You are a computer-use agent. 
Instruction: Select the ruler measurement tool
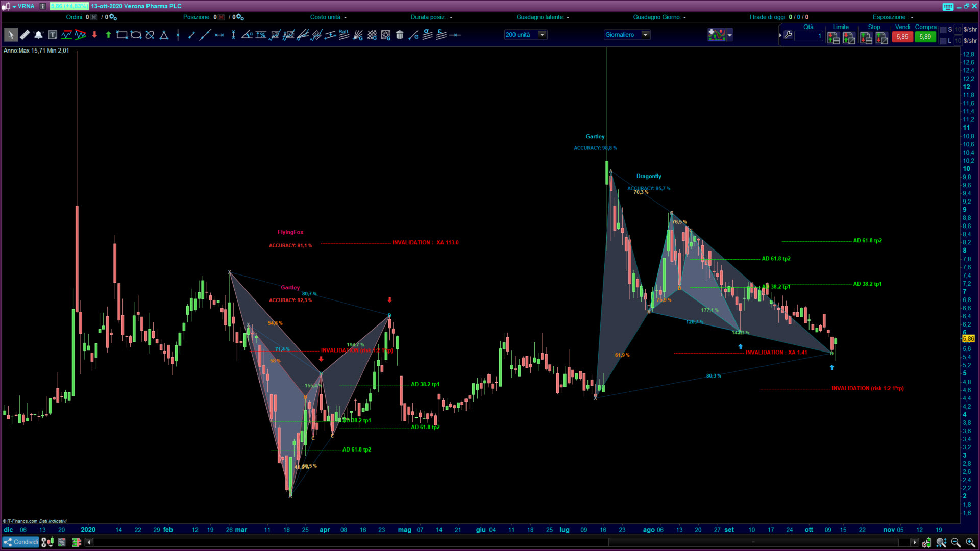tap(24, 35)
